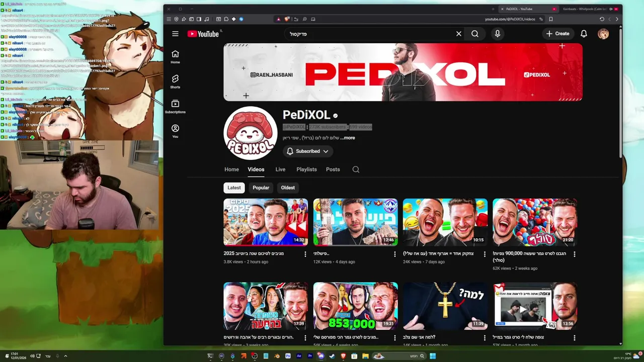Open a new browser tab with plus
644x362 pixels.
(x=493, y=9)
